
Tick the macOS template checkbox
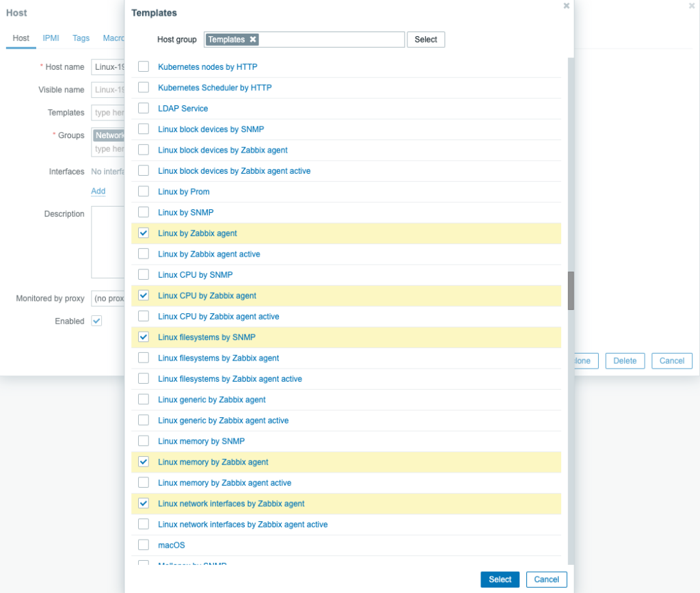click(x=144, y=545)
